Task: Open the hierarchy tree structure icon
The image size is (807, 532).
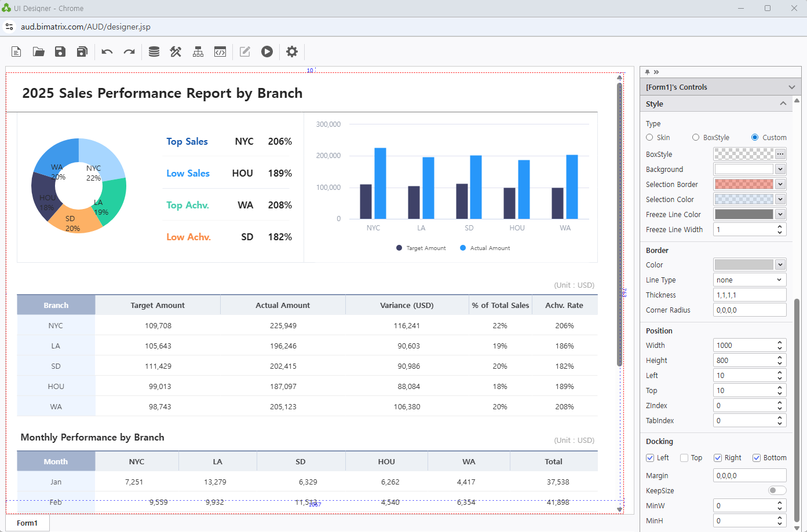Action: 198,52
